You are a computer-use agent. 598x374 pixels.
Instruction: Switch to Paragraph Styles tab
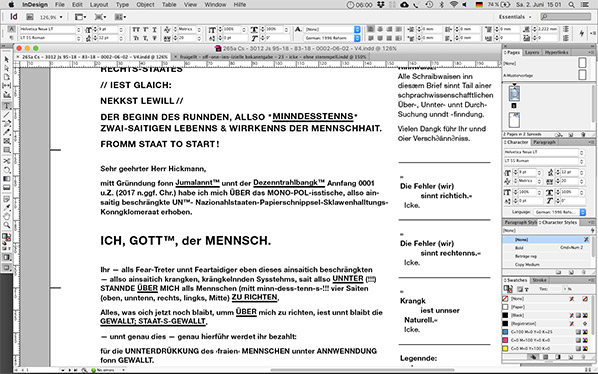[x=520, y=222]
